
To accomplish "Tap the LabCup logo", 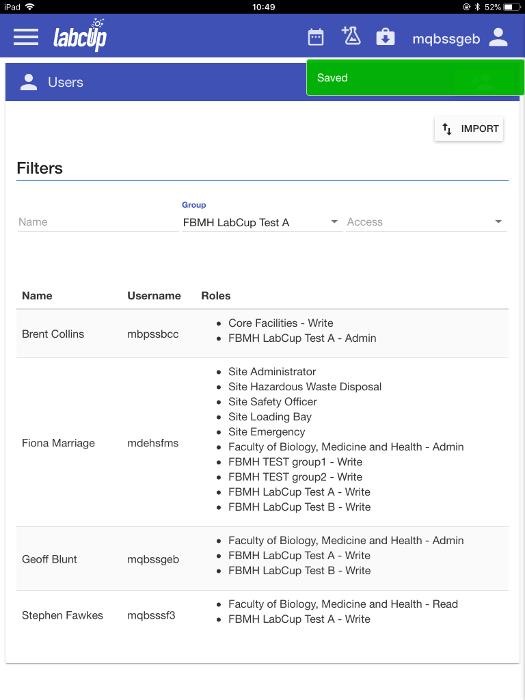I will click(x=80, y=35).
